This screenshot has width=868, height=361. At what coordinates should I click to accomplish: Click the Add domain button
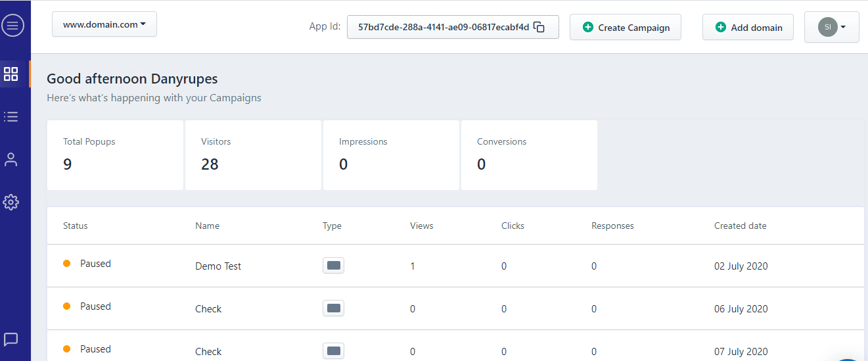click(748, 28)
